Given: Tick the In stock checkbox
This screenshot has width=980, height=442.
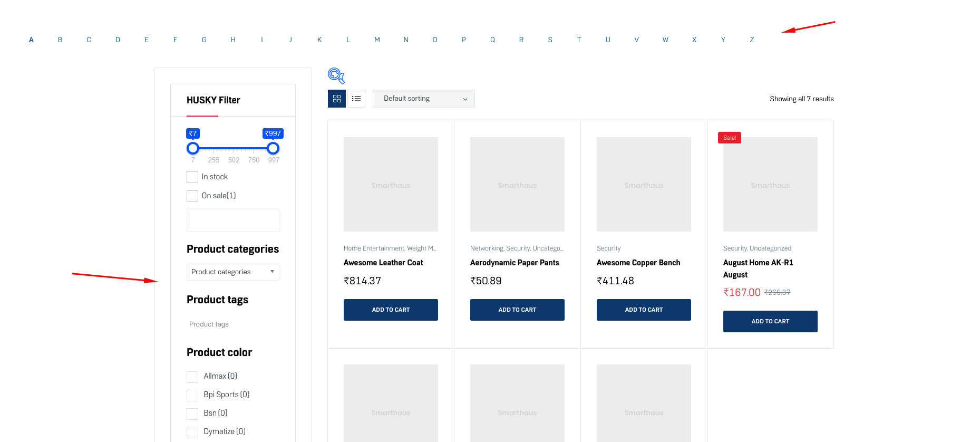Looking at the screenshot, I should point(192,177).
